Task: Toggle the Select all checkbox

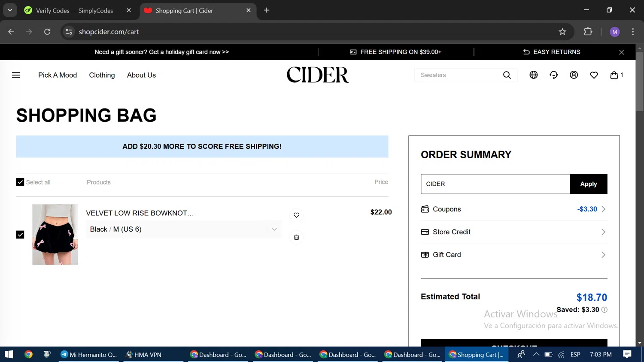Action: 20,182
